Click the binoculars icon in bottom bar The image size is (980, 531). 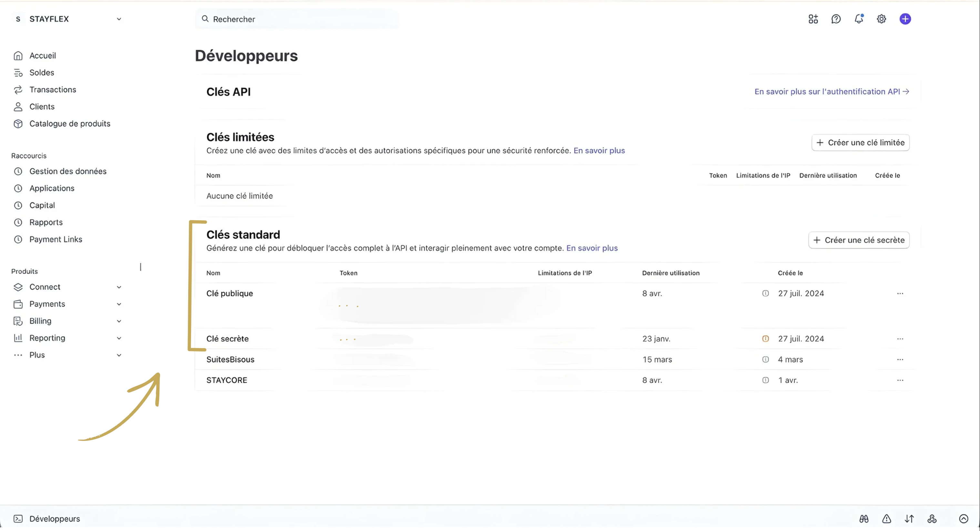click(863, 518)
